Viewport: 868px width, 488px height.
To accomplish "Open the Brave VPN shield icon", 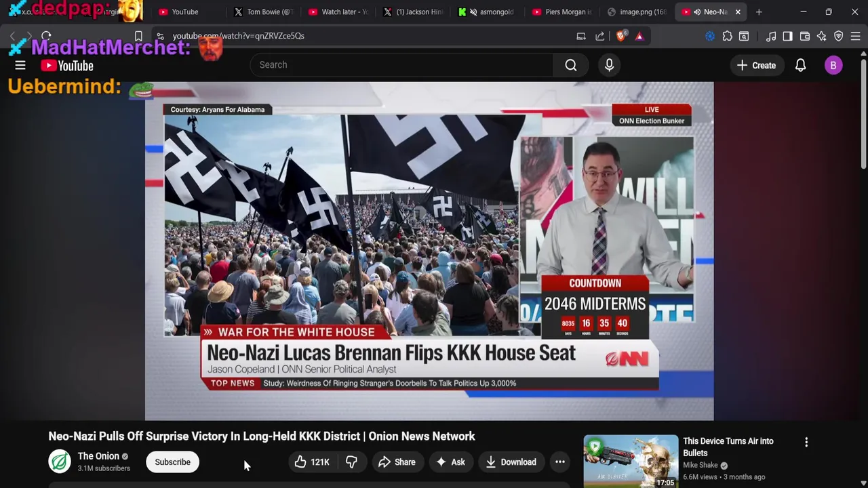I will coord(839,36).
